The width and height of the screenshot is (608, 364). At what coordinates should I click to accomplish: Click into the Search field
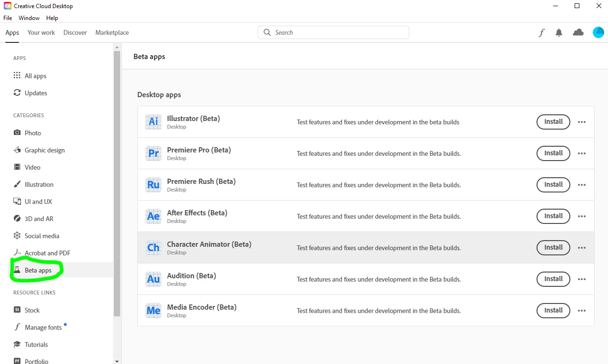[334, 32]
